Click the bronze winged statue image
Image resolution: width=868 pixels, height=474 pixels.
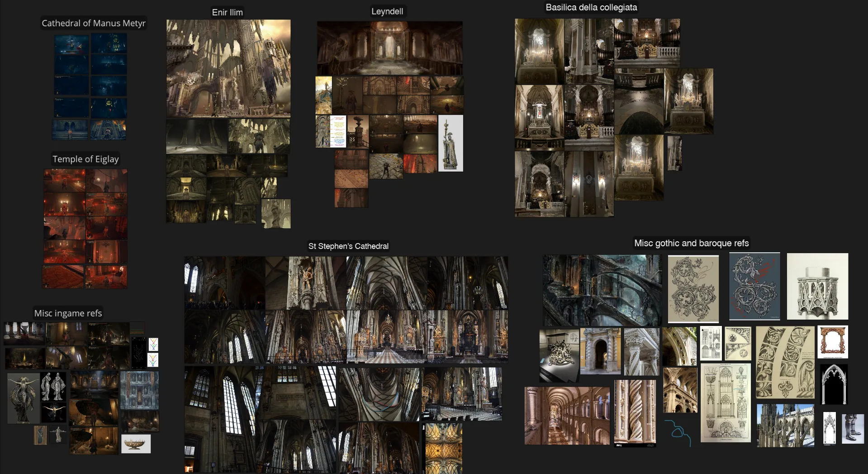coord(23,398)
